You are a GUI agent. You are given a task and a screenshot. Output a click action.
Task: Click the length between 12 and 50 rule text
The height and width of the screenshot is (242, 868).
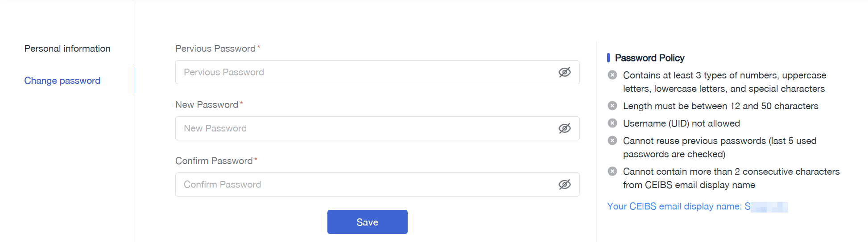pos(721,106)
